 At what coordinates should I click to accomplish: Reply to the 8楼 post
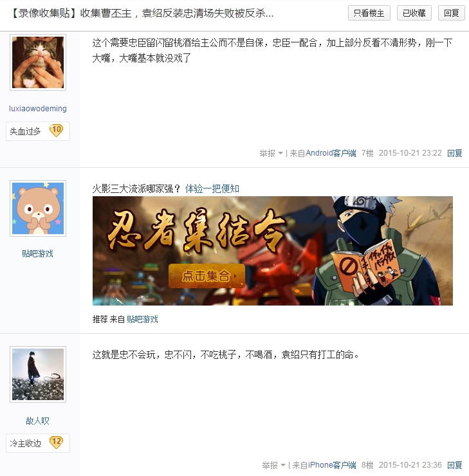[x=454, y=465]
